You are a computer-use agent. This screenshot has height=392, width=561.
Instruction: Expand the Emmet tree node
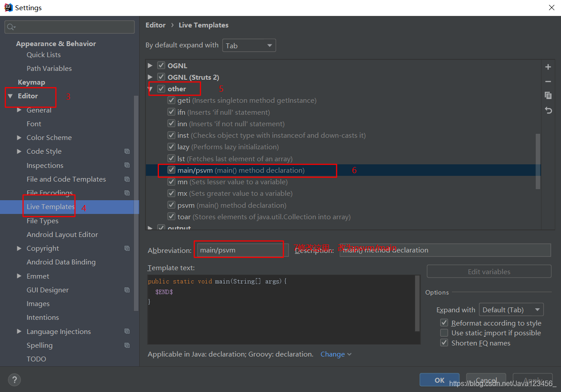(19, 276)
